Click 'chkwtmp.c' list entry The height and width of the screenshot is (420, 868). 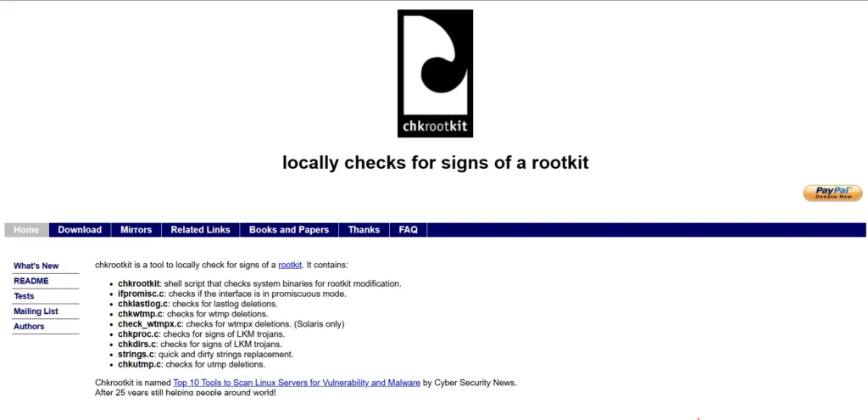tap(192, 314)
